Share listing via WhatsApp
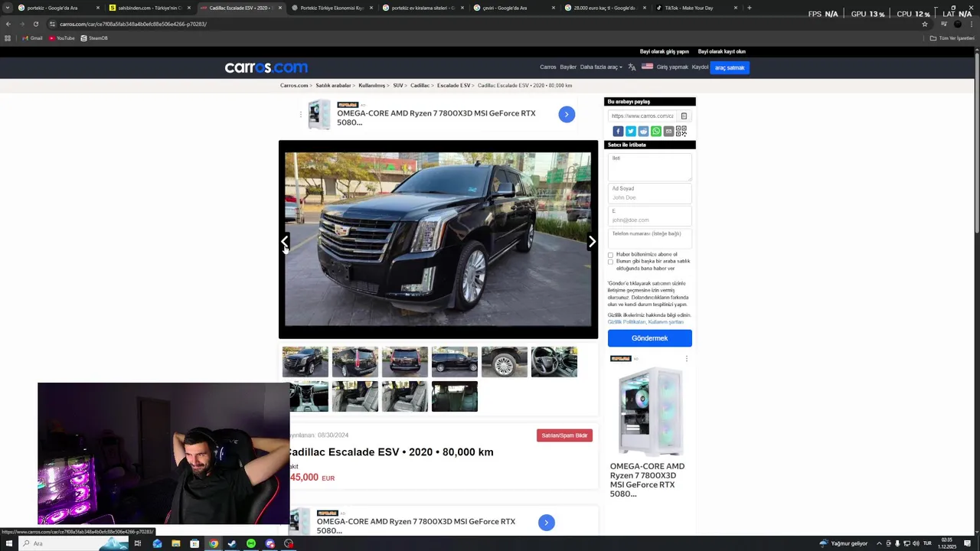 click(656, 131)
